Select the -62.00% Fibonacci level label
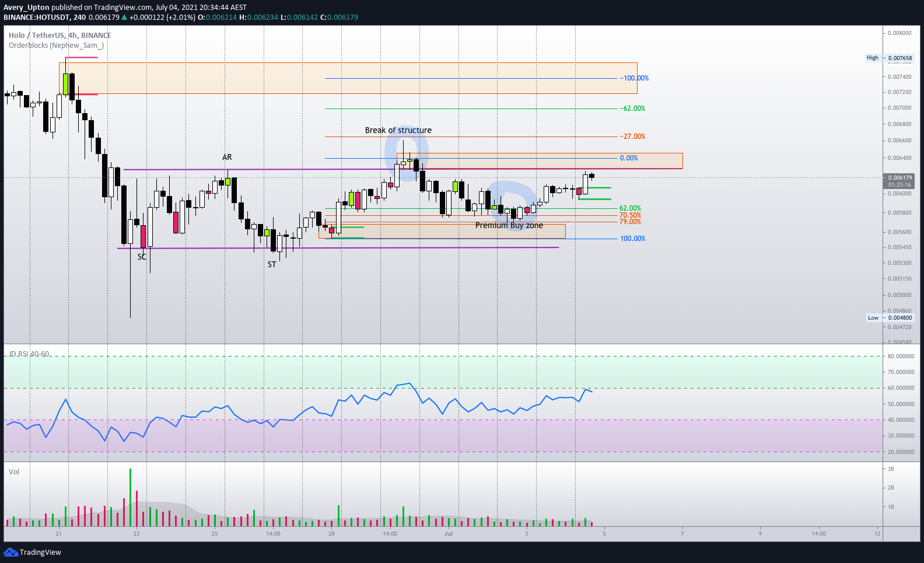Image resolution: width=924 pixels, height=563 pixels. [x=632, y=109]
